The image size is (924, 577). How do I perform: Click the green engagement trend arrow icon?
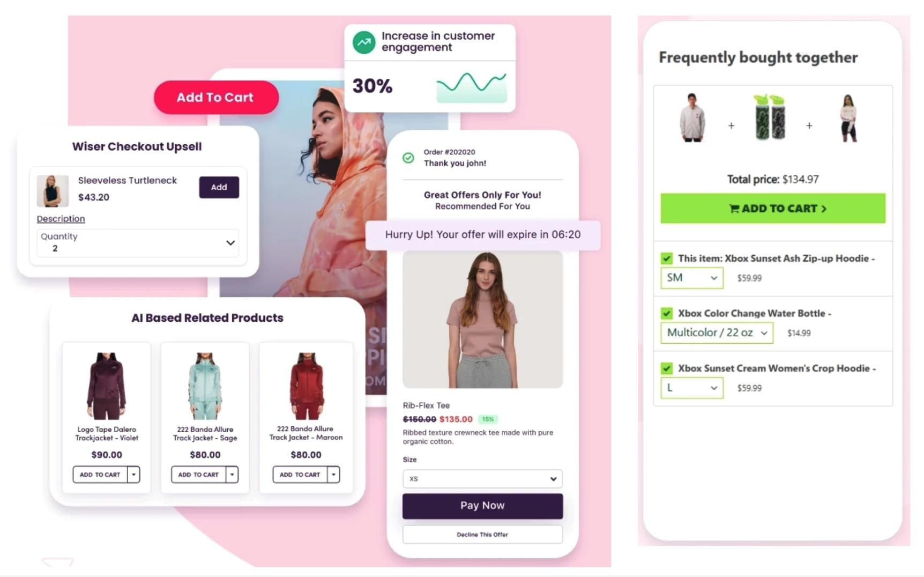[364, 42]
